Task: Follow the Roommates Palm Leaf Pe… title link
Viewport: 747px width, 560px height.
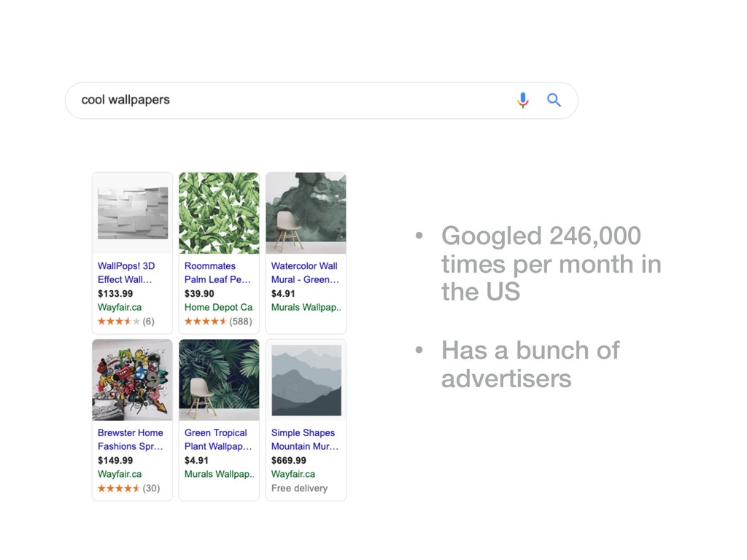Action: tap(217, 273)
